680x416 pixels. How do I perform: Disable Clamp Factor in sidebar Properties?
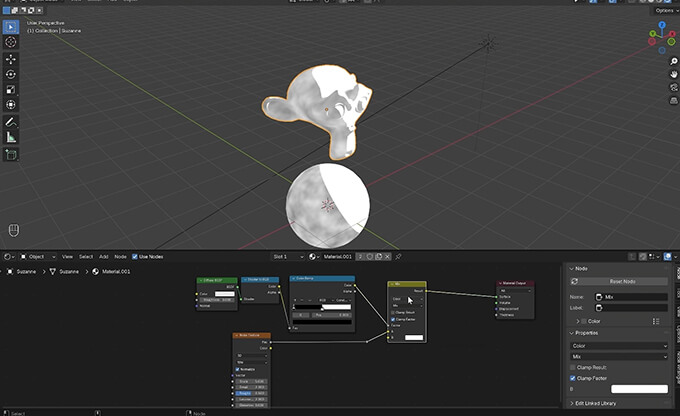pyautogui.click(x=573, y=378)
